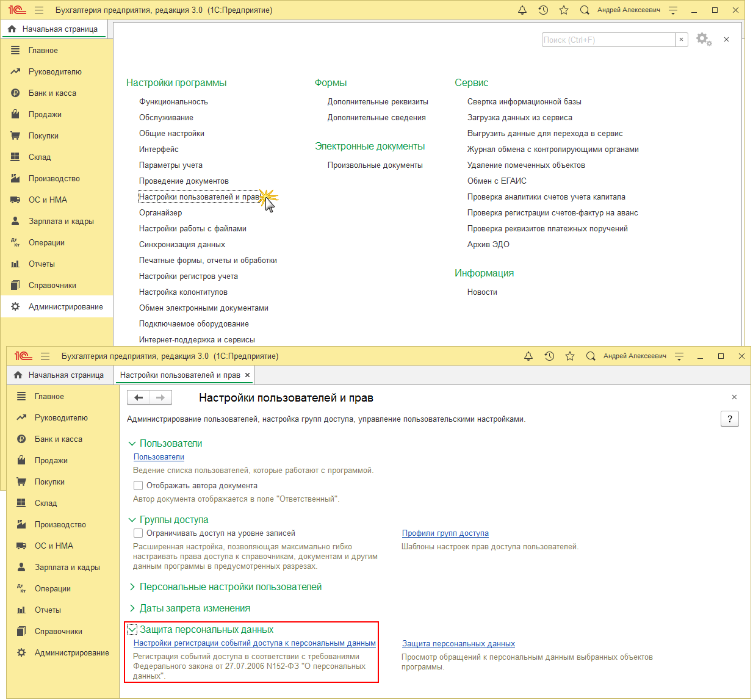Click user name Андрей Алексеевич in top window

point(629,10)
